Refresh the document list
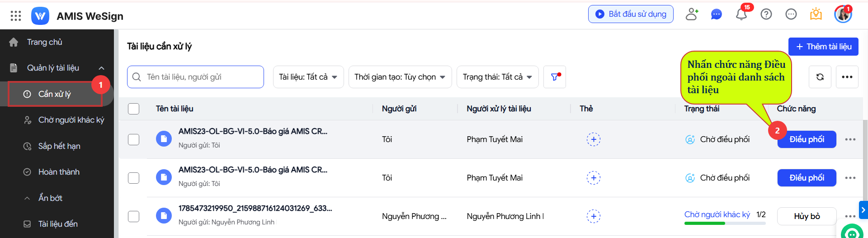Image resolution: width=868 pixels, height=238 pixels. 820,77
